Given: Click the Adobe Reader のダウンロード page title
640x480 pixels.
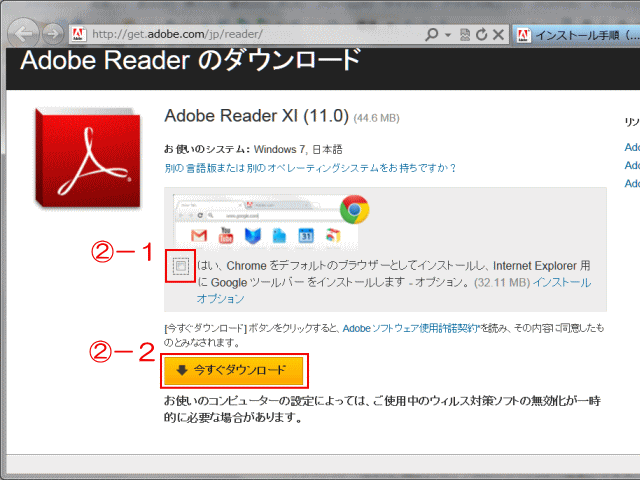Looking at the screenshot, I should (191, 60).
